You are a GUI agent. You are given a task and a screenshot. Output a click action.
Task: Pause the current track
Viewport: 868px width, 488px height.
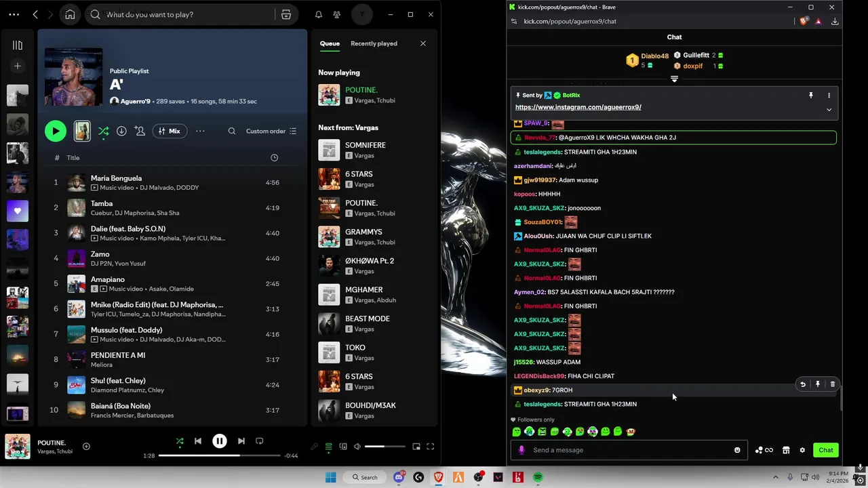coord(220,441)
